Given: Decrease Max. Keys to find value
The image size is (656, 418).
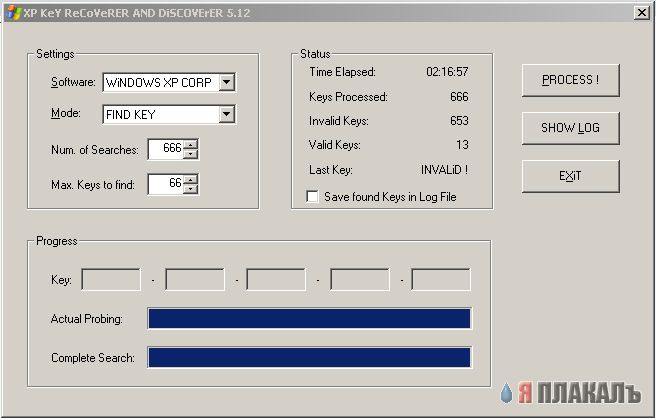Looking at the screenshot, I should (x=190, y=189).
